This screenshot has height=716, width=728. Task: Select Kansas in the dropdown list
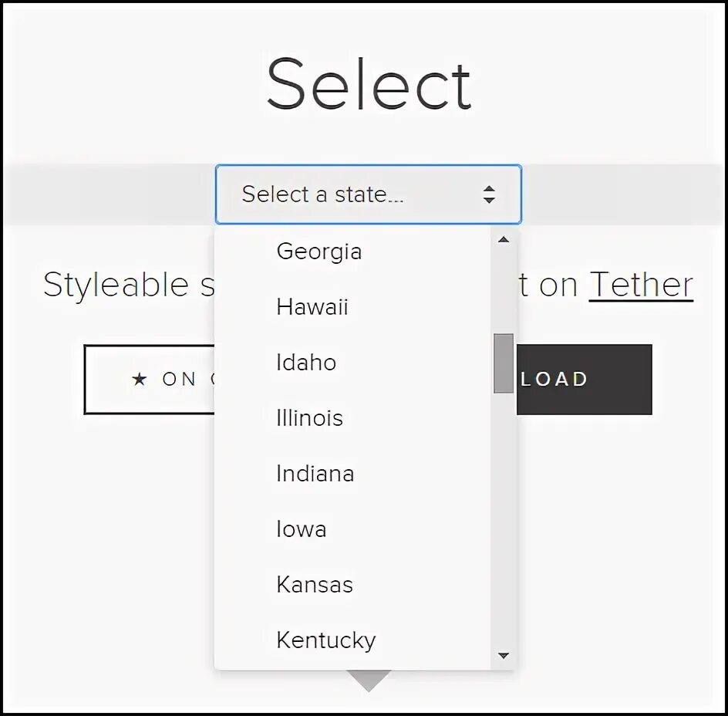(315, 585)
